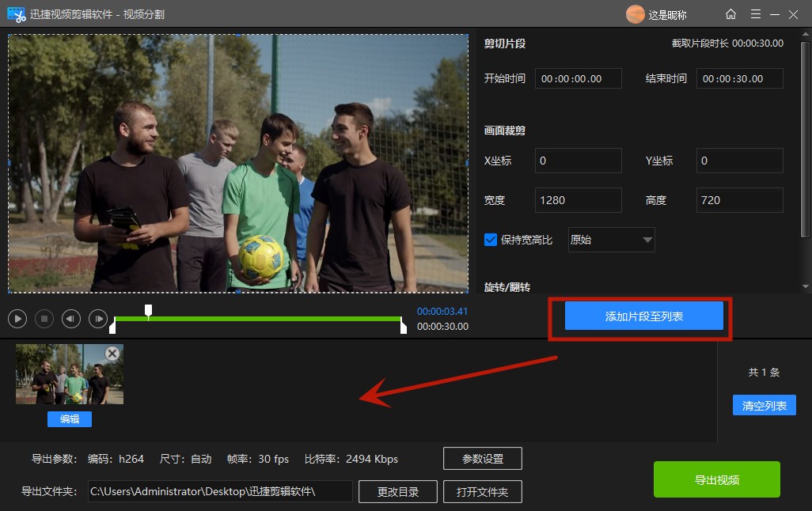Expand the 原始 aspect ratio dropdown
812x511 pixels.
point(647,240)
